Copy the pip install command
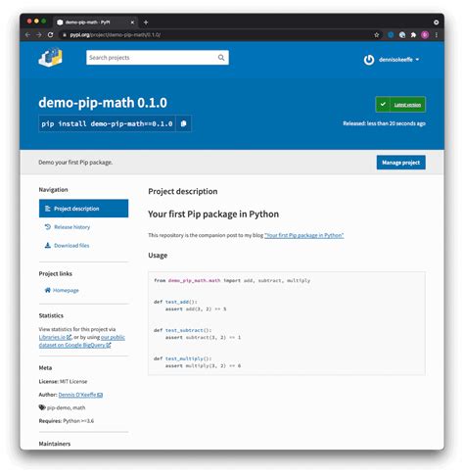The width and height of the screenshot is (464, 476). click(x=184, y=123)
